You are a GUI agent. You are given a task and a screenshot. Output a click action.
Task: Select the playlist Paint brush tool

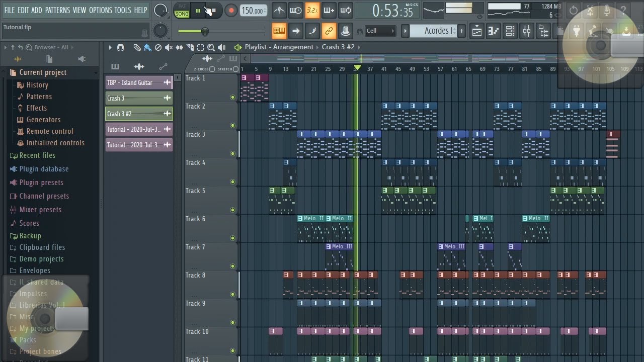[147, 47]
